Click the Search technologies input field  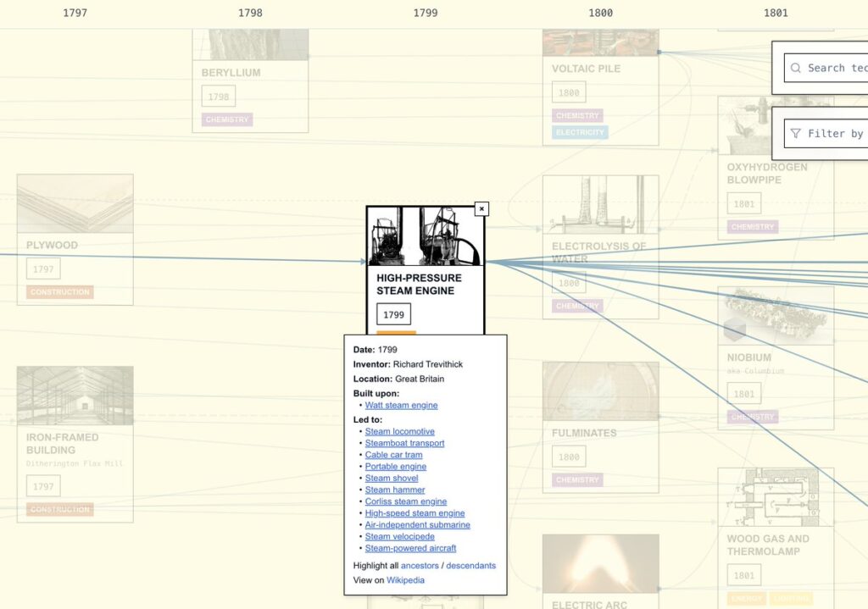click(839, 68)
